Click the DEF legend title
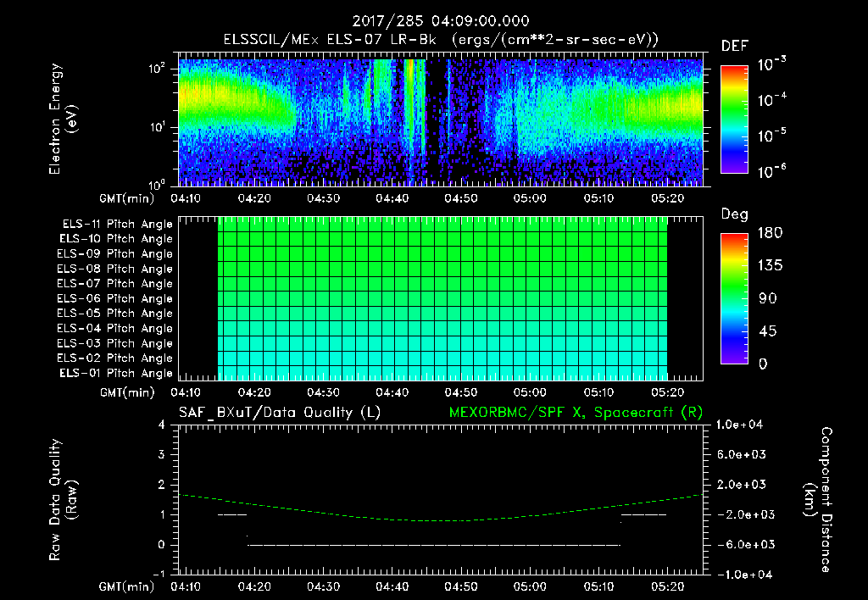Screen dimensions: 868x600 click(735, 46)
